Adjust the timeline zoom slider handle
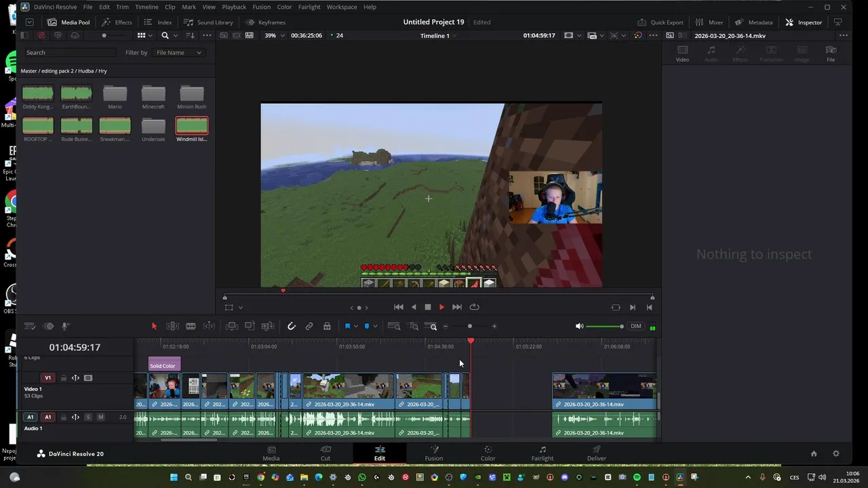 (x=470, y=326)
